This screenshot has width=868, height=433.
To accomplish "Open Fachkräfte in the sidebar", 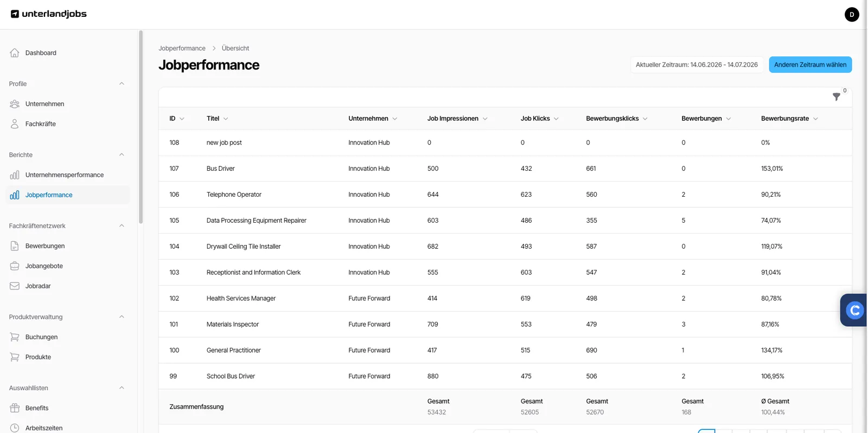I will (40, 124).
